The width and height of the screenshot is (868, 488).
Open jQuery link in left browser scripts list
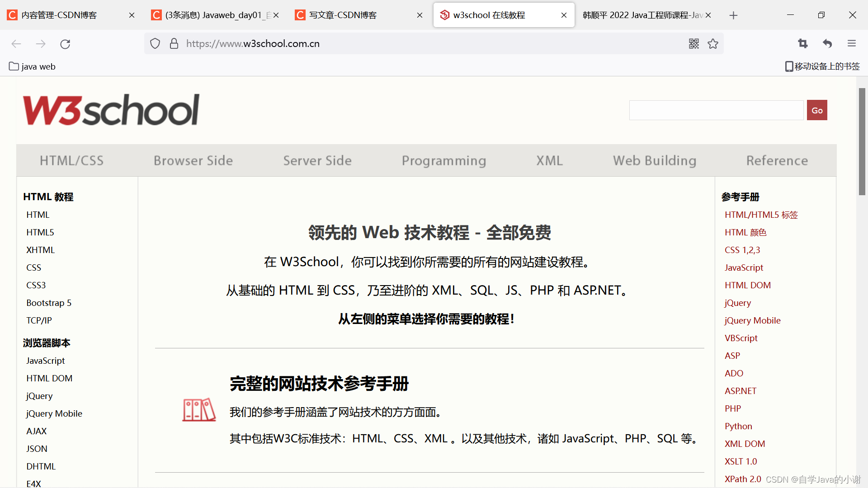(x=39, y=396)
